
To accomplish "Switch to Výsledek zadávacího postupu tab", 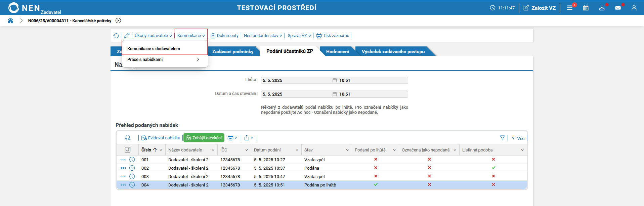I will pos(393,52).
